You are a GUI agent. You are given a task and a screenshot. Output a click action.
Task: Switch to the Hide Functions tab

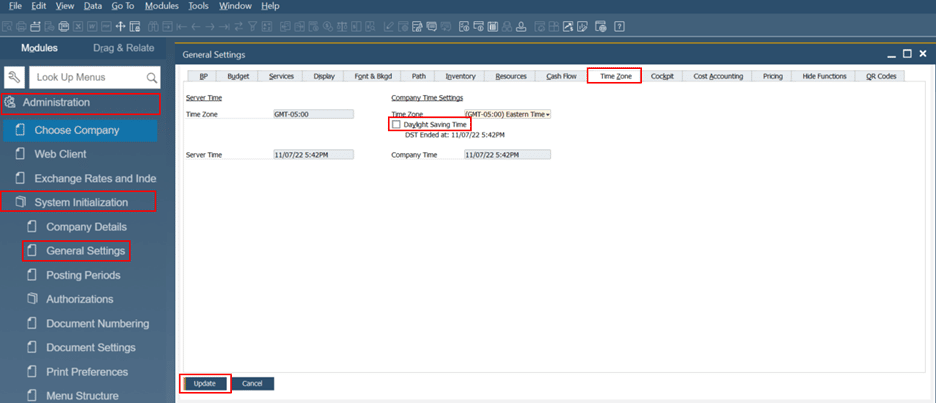coord(824,76)
